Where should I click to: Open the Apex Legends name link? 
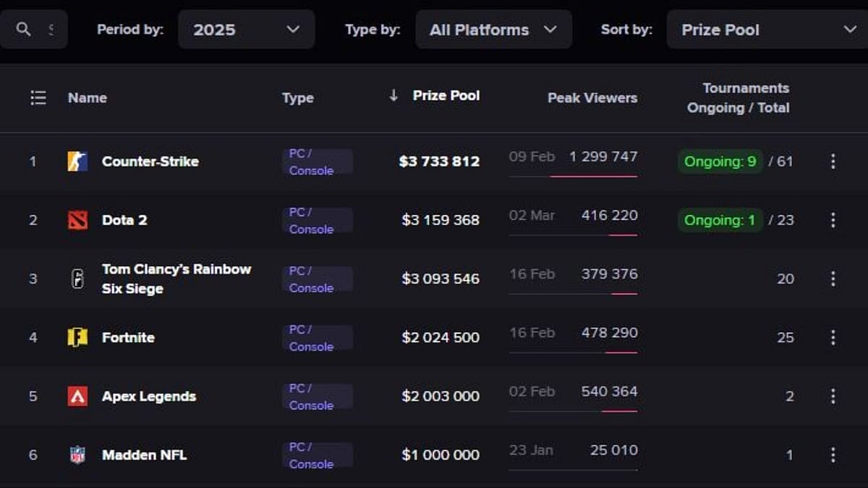point(149,396)
